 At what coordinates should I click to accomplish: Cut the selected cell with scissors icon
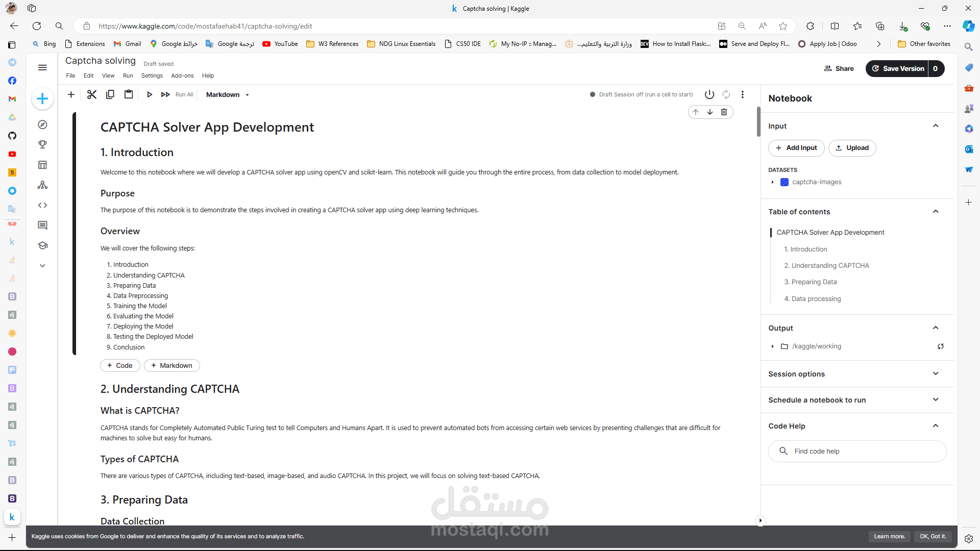[92, 94]
